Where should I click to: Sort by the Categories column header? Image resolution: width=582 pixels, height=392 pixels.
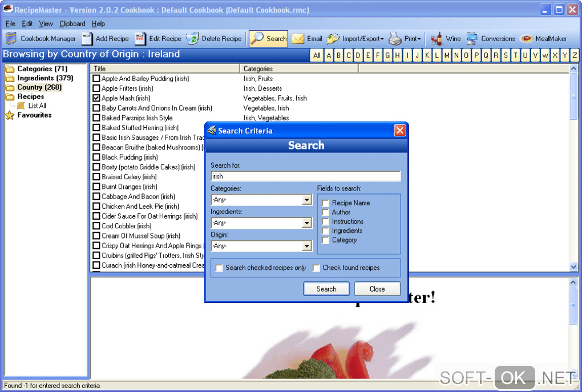[x=299, y=68]
